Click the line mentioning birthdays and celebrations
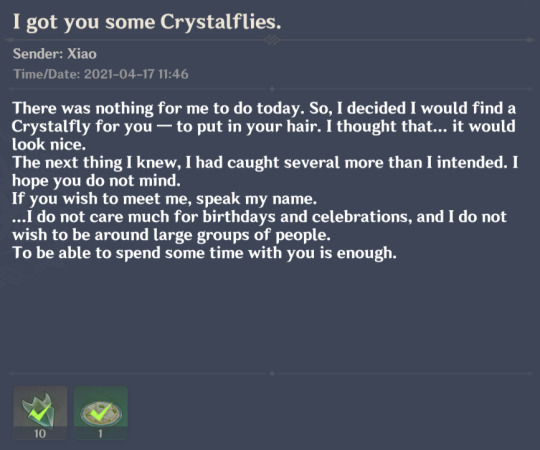Viewport: 540px width, 450px height. coord(259,217)
